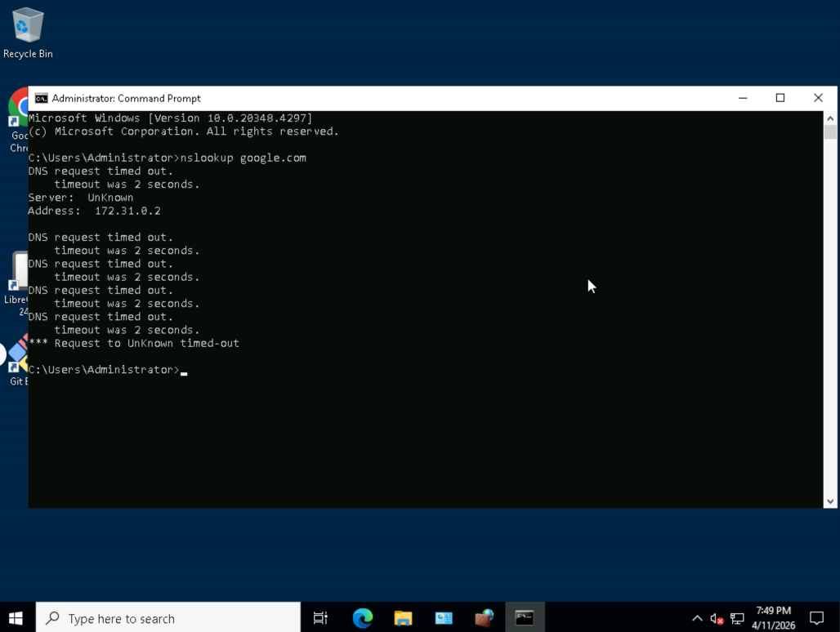This screenshot has width=840, height=632.
Task: Click the Command Prompt title bar icon
Action: pos(41,99)
